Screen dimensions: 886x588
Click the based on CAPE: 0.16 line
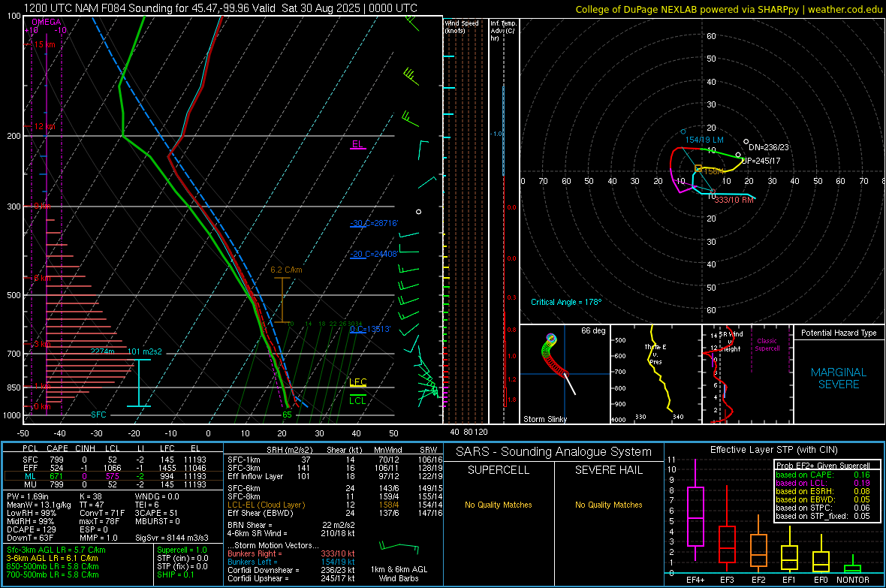coord(823,475)
